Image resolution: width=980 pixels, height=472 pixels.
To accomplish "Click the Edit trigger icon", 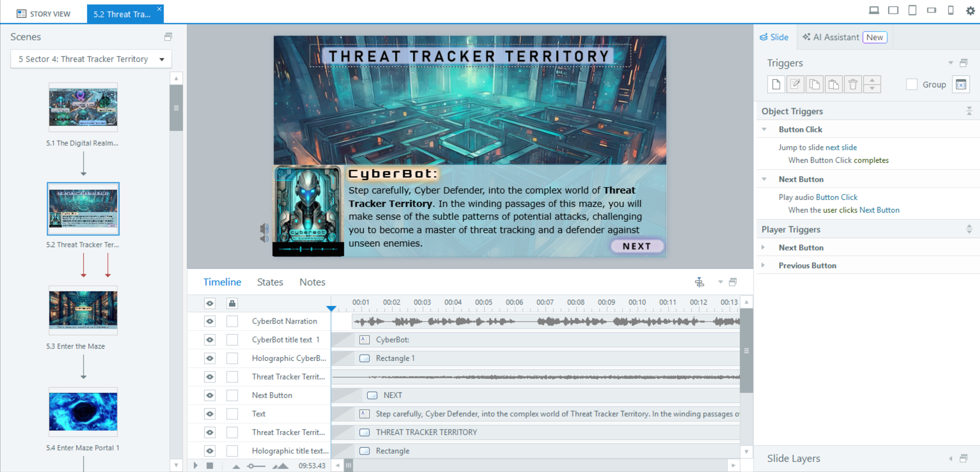I will [795, 84].
